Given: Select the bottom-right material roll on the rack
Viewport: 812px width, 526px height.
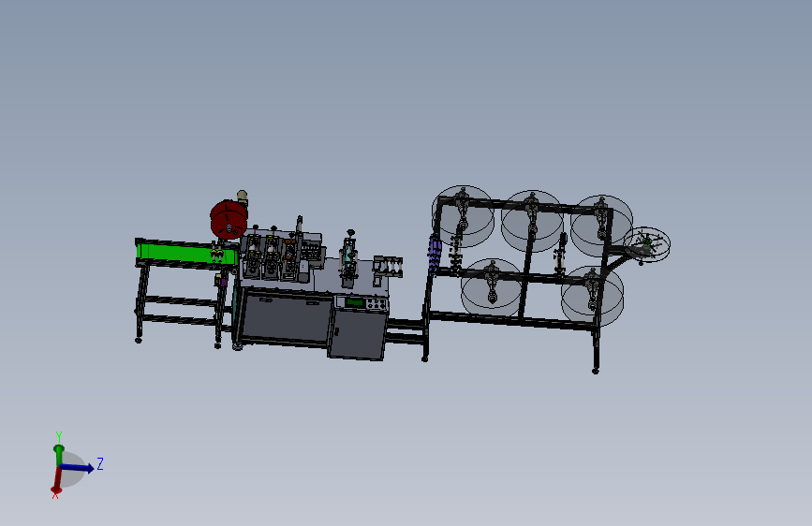Looking at the screenshot, I should click(x=593, y=296).
